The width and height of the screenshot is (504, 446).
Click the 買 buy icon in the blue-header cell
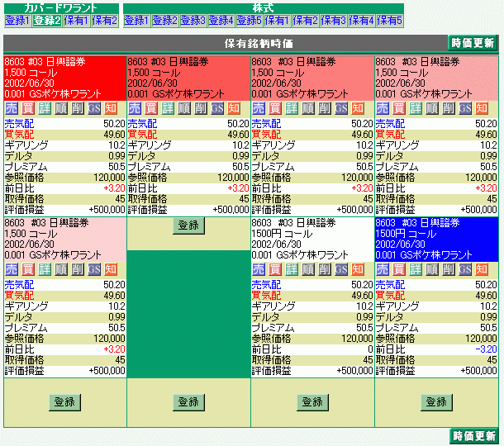399,269
